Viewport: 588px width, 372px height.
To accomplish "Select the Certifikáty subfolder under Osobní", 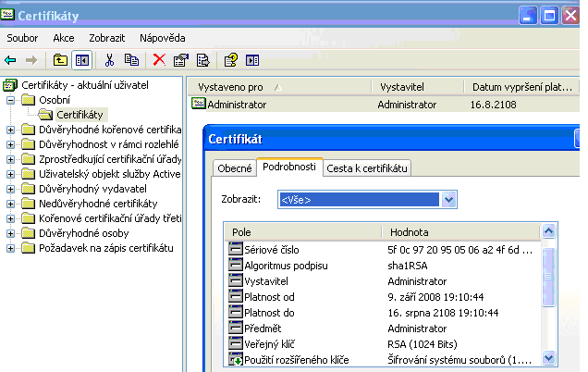I will (x=80, y=115).
